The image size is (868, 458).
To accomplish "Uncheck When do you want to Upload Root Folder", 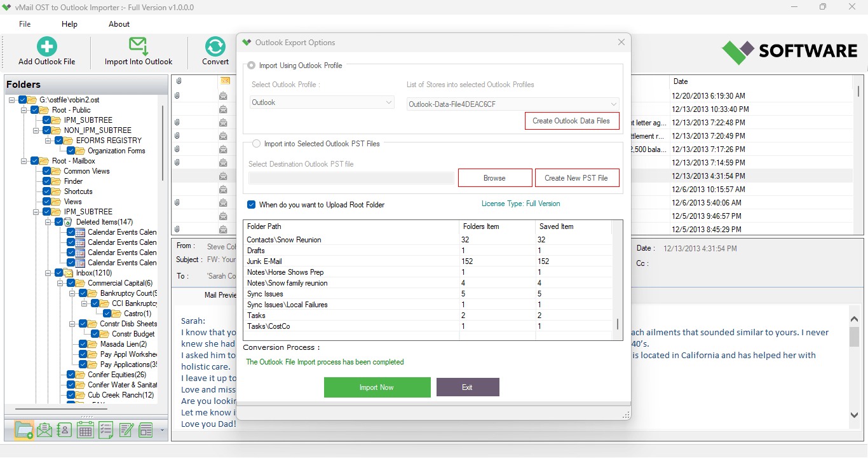I will (x=252, y=205).
